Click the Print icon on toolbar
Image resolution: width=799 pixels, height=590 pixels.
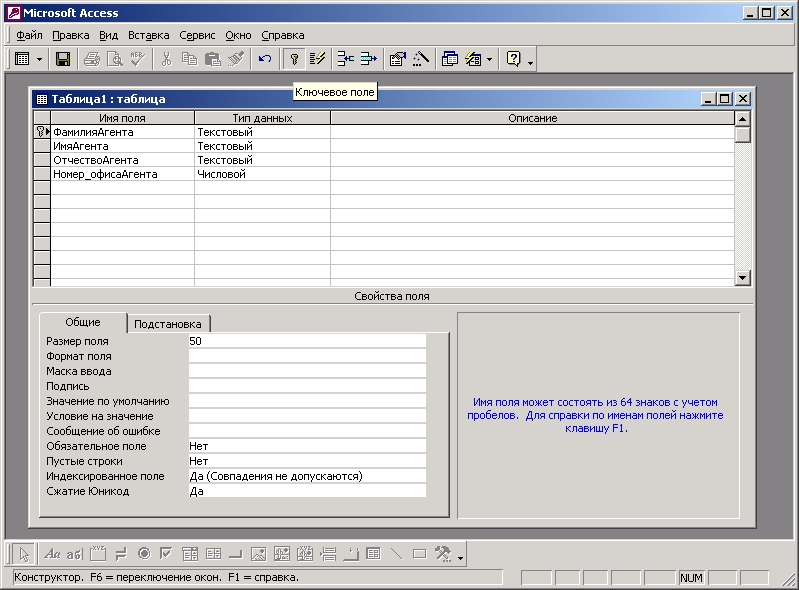[92, 59]
